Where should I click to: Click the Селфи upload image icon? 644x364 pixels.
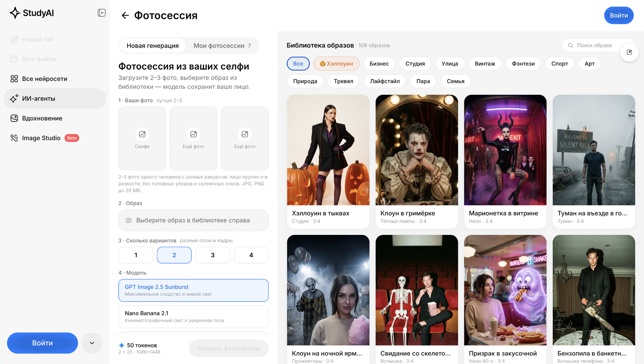142,134
